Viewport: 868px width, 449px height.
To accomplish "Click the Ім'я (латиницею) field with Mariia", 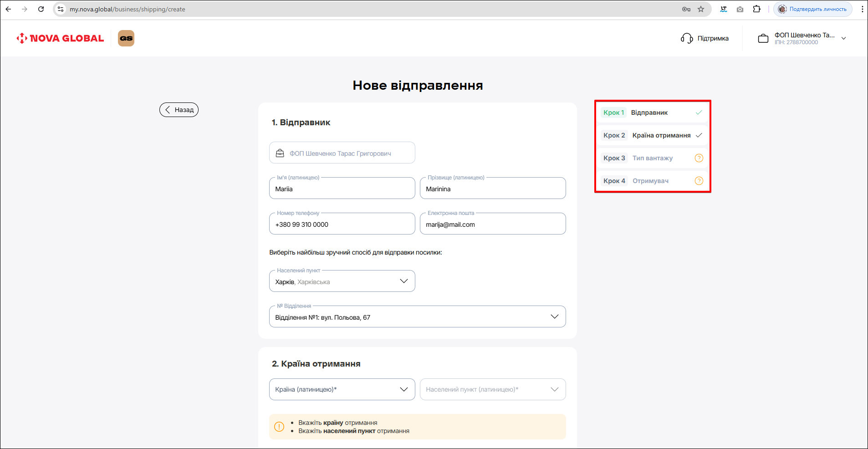I will point(342,189).
